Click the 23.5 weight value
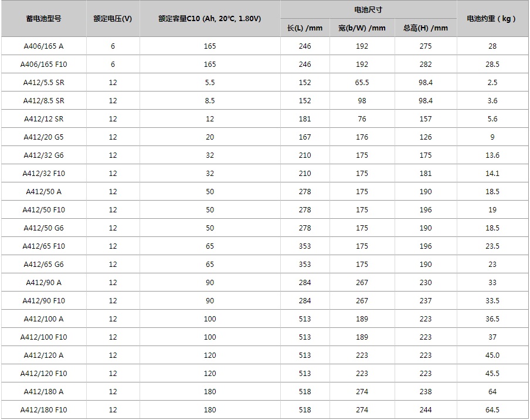Viewport: 530px width, 420px height. tap(492, 246)
